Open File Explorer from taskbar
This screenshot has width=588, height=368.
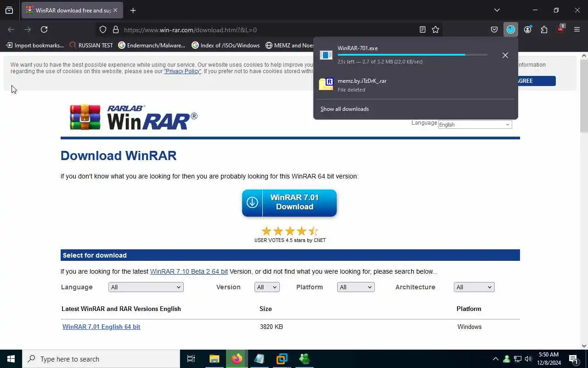point(215,359)
